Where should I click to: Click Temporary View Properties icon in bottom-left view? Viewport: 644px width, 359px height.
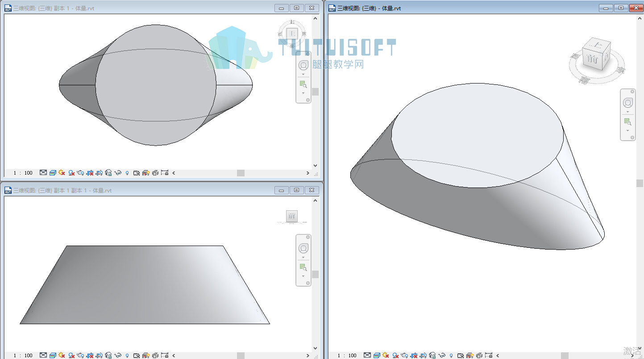click(x=137, y=355)
